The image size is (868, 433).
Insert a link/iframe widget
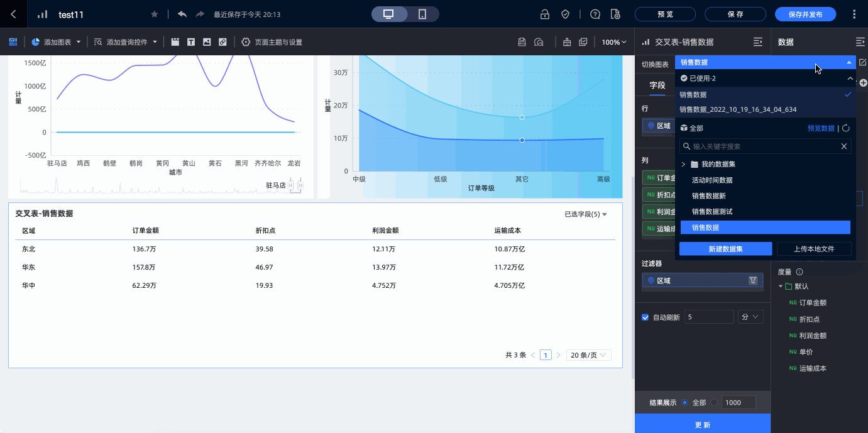[222, 42]
